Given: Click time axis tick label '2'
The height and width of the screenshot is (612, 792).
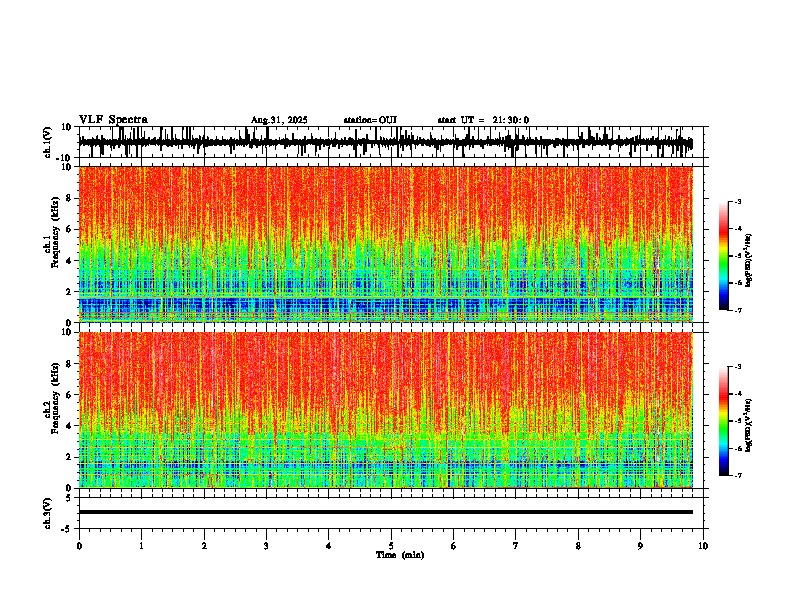Looking at the screenshot, I should pyautogui.click(x=204, y=546).
